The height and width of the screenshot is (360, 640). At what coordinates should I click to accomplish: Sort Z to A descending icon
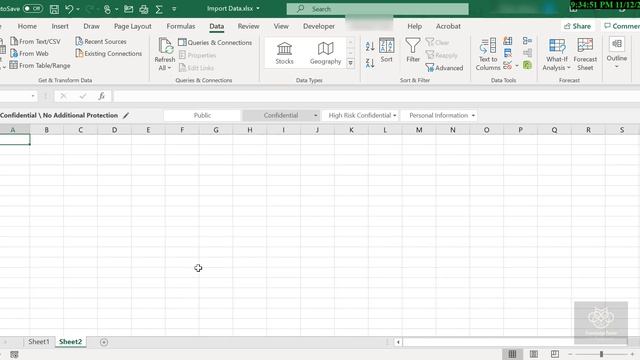(370, 63)
